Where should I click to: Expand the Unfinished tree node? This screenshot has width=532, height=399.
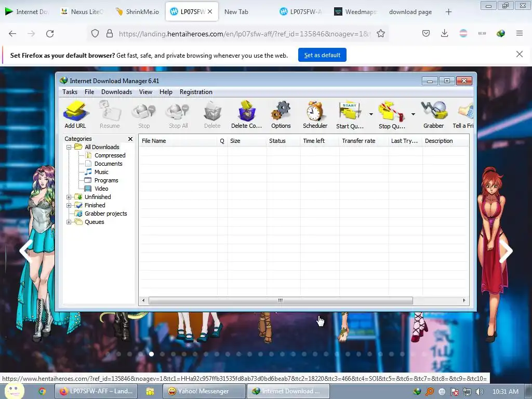tap(69, 197)
